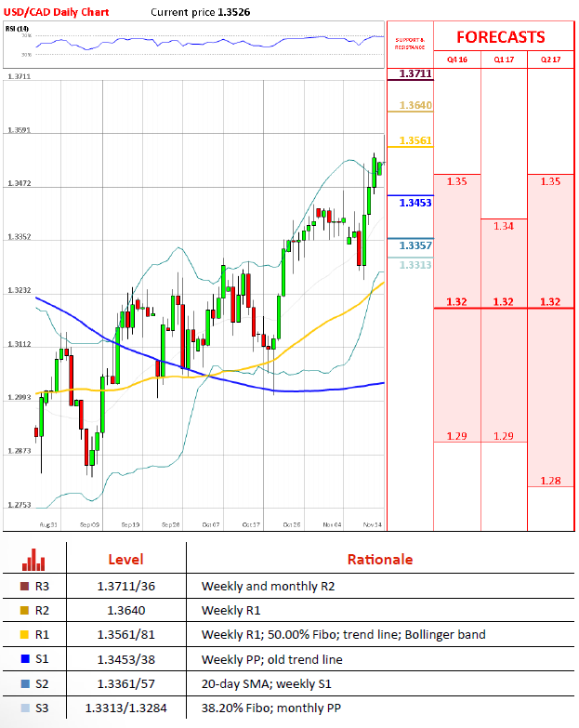Click the rationale mentioning 50.00% Fibo
Screen dimensions: 579x728
click(343, 635)
